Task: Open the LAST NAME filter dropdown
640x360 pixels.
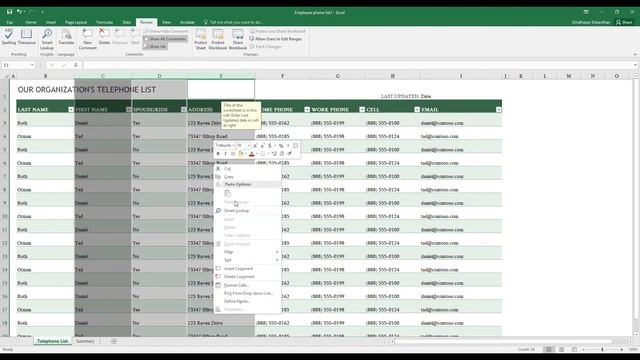Action: click(71, 109)
